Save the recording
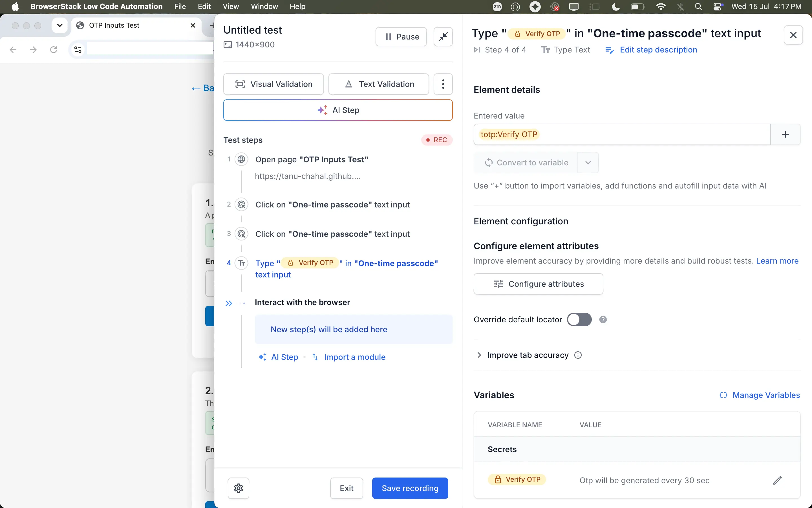This screenshot has height=508, width=812. click(410, 488)
